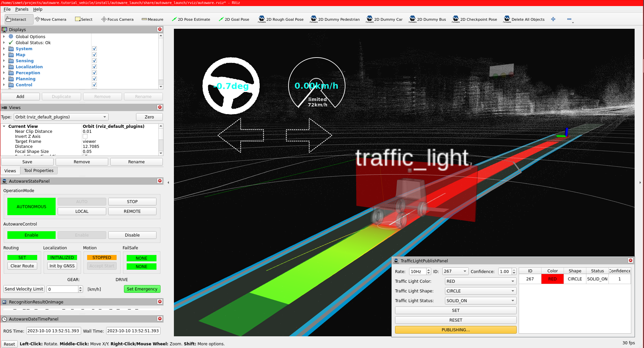This screenshot has width=644, height=348.
Task: Switch to the Tool Properties tab
Action: coord(39,170)
